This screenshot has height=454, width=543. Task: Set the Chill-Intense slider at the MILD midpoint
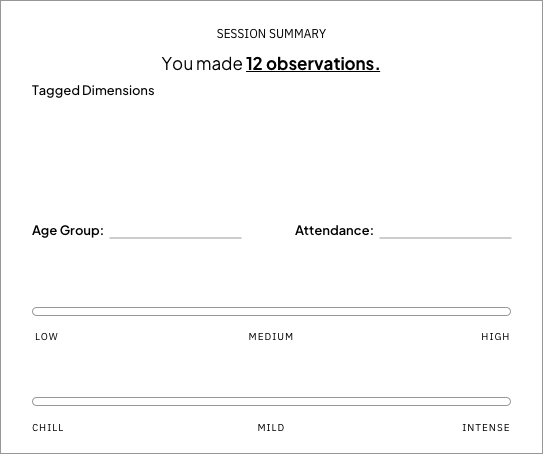(272, 401)
